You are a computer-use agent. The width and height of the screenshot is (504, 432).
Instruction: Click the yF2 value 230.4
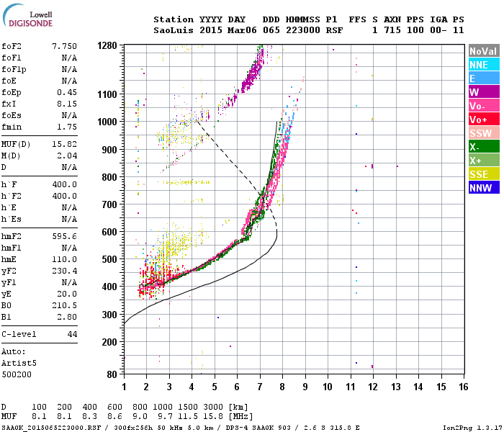(65, 271)
